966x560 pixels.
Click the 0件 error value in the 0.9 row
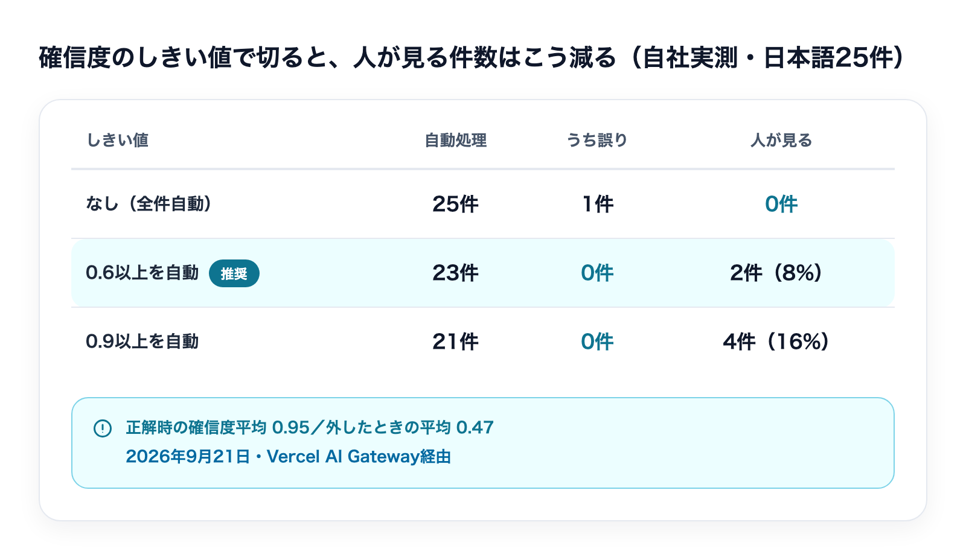point(597,342)
